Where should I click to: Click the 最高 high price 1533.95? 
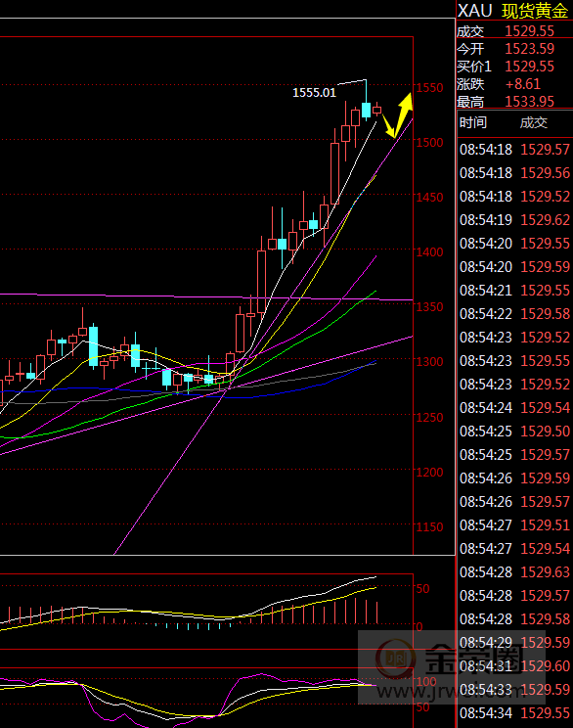pyautogui.click(x=529, y=101)
